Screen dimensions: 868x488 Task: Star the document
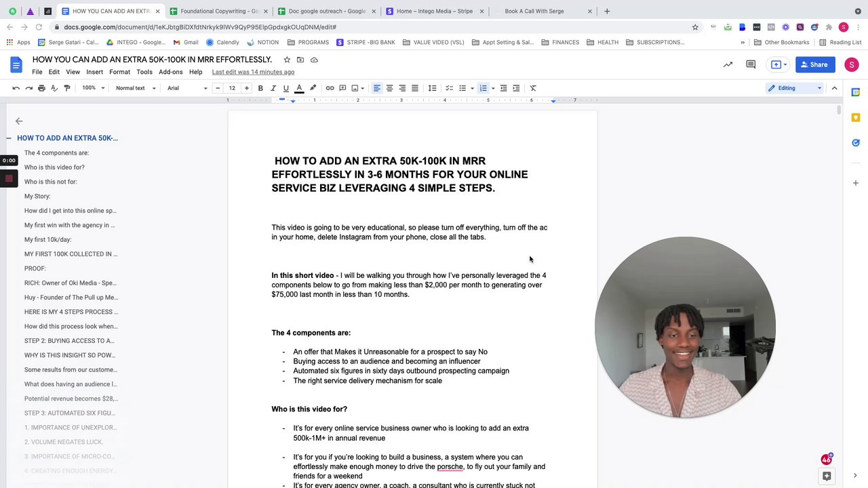(287, 60)
